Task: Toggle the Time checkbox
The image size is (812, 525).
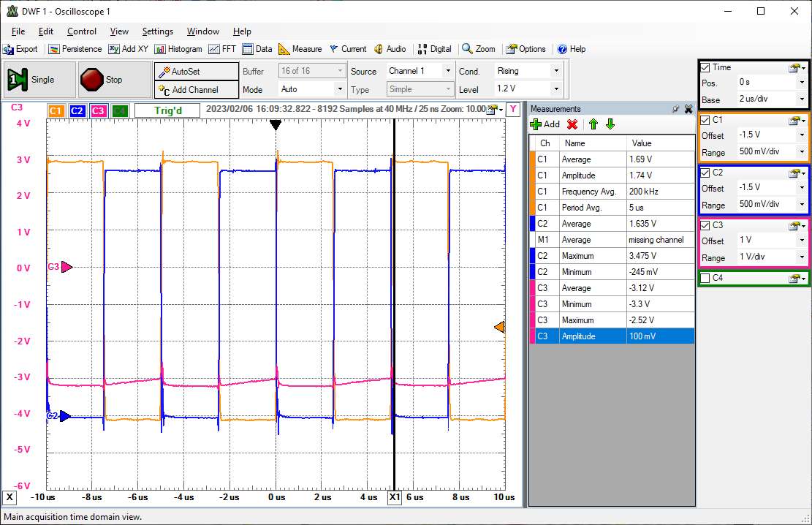Action: pos(705,67)
